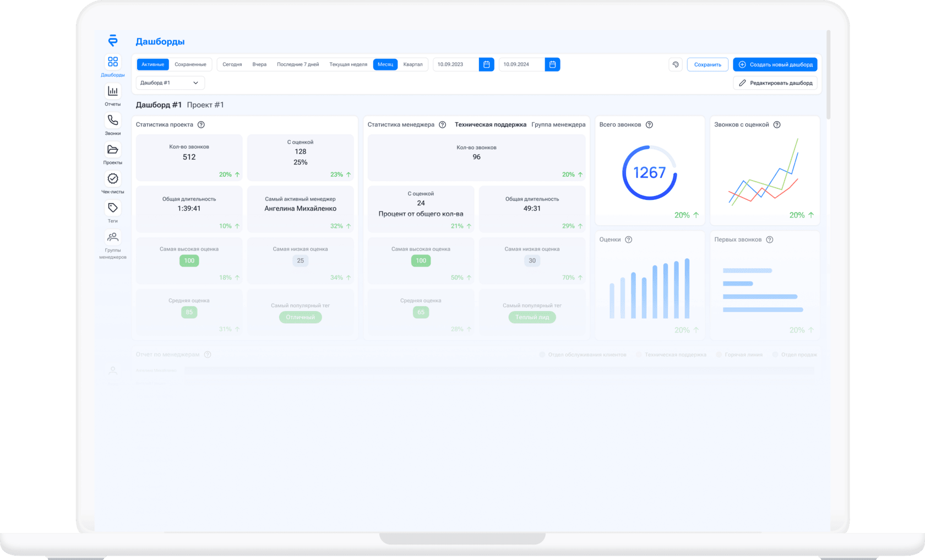Screen dimensions: 925x560
Task: Click the 1267 calls progress ring
Action: [650, 173]
